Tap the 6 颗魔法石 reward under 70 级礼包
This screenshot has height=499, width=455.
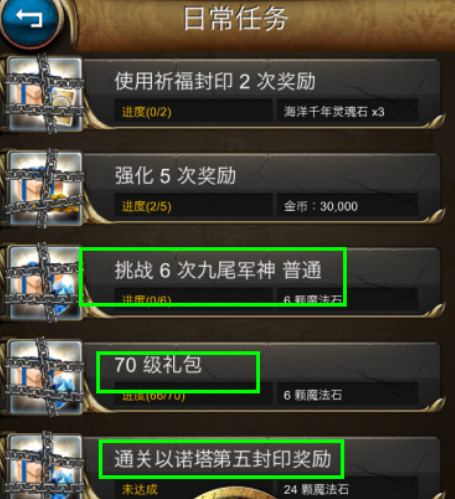pyautogui.click(x=313, y=395)
